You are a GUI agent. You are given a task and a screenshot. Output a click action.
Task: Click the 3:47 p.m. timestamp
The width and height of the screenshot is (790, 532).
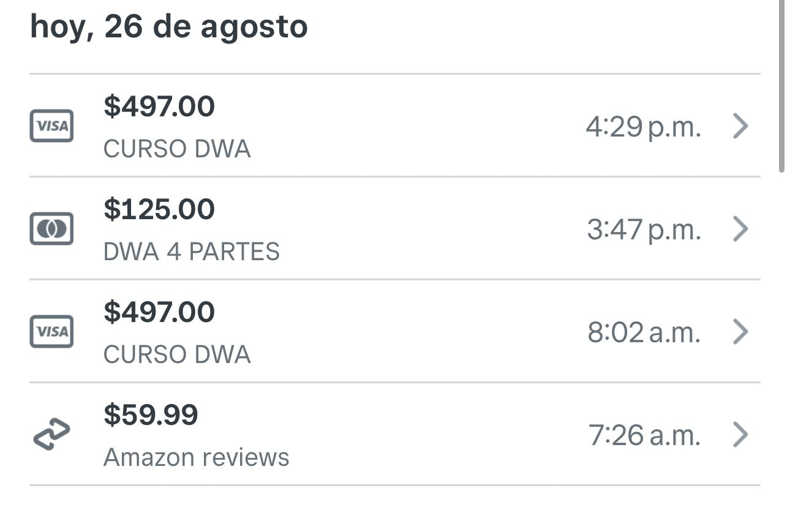pyautogui.click(x=644, y=230)
